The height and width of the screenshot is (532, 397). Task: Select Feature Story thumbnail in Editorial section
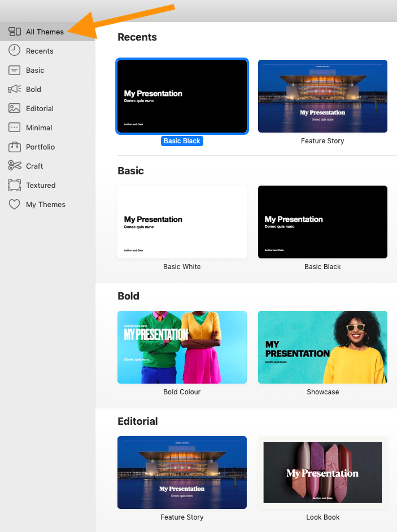[182, 472]
